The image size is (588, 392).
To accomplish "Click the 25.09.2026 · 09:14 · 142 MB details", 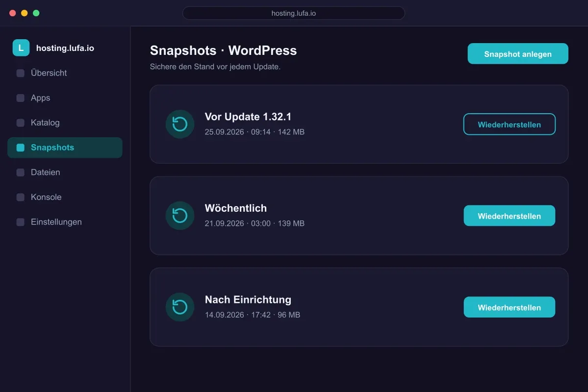I will click(x=255, y=132).
